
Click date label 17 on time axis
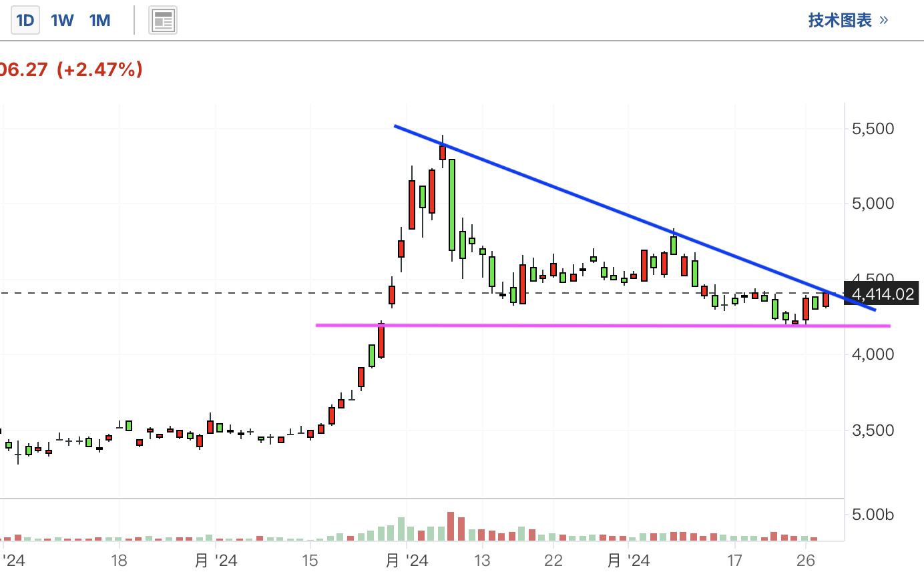(x=734, y=560)
